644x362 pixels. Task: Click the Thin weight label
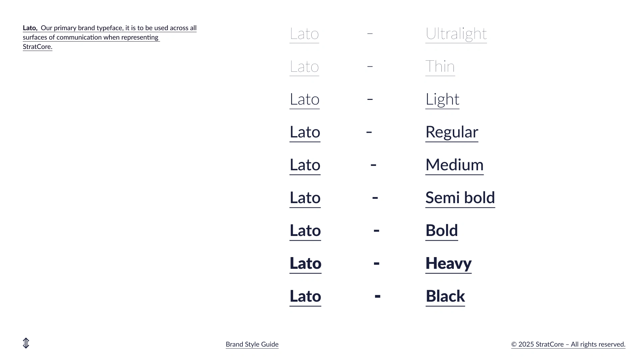click(x=440, y=67)
